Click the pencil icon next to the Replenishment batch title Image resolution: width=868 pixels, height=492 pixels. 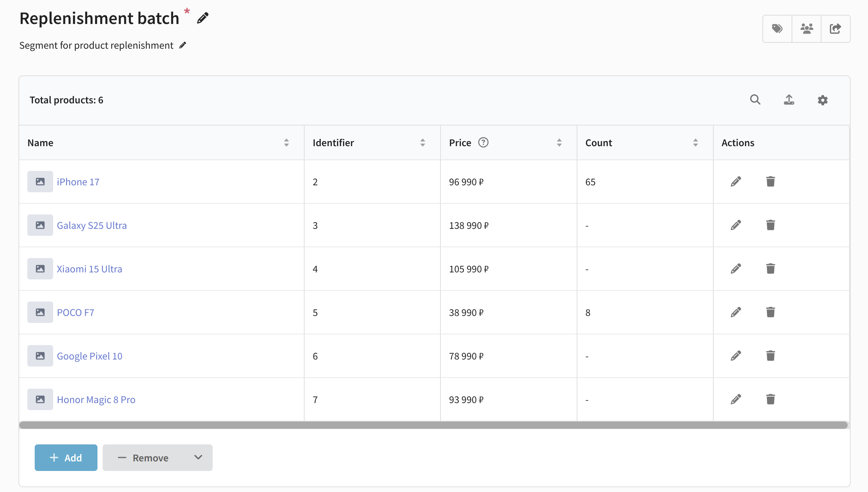[203, 18]
